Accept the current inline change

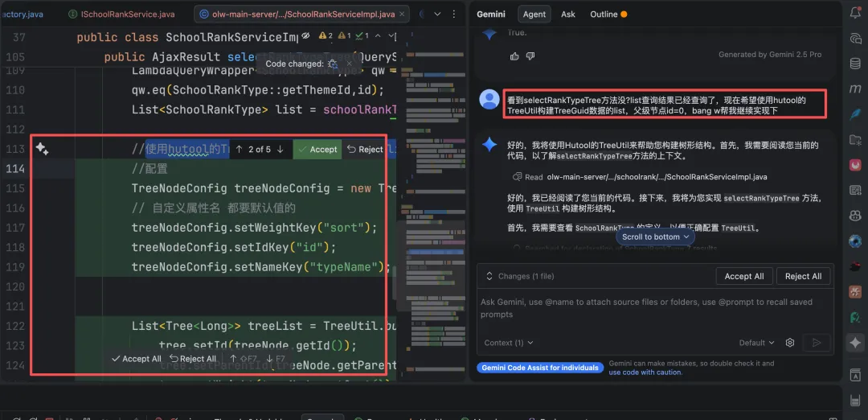click(317, 149)
